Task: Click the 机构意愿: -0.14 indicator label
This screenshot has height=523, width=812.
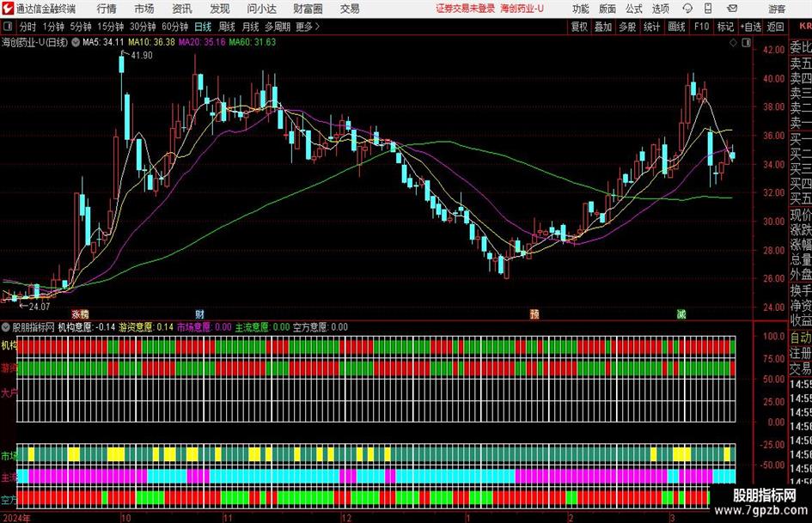Action: (x=87, y=327)
